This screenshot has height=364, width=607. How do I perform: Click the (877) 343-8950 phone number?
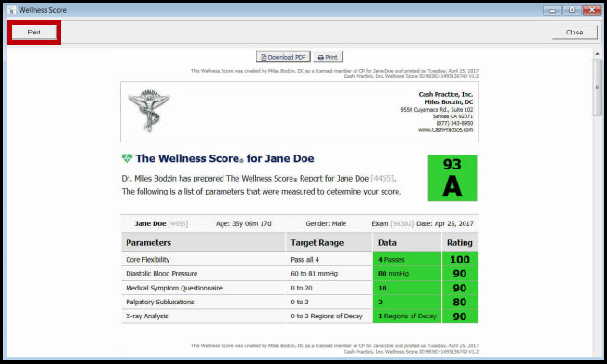coord(454,123)
